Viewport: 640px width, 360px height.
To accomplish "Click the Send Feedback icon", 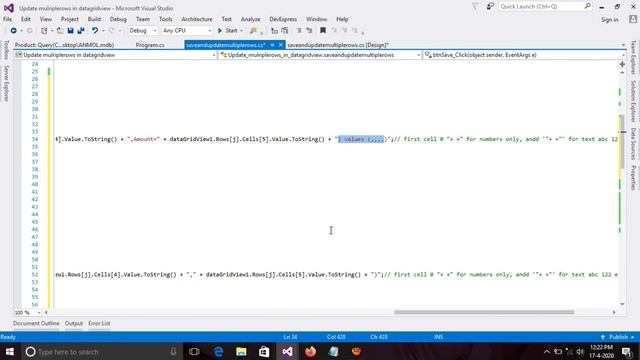I will [490, 7].
